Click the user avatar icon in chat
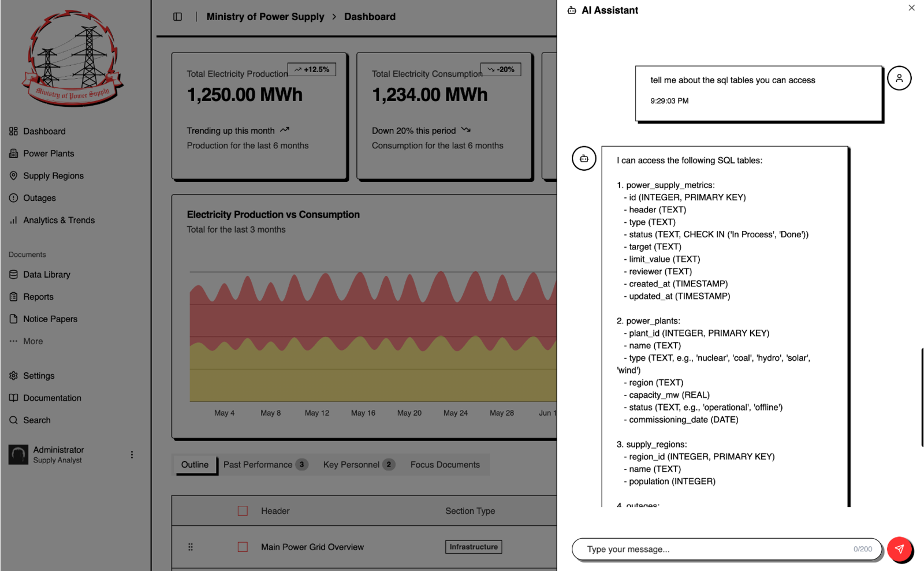 coord(899,78)
